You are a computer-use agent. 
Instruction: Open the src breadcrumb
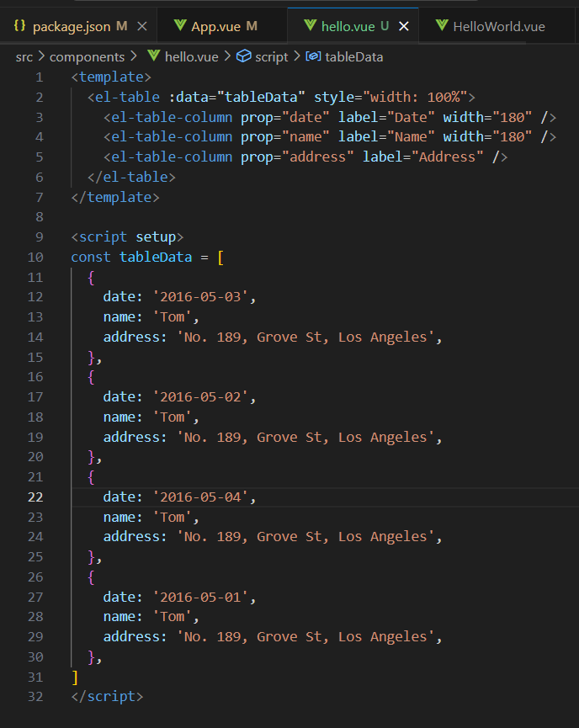pyautogui.click(x=24, y=57)
